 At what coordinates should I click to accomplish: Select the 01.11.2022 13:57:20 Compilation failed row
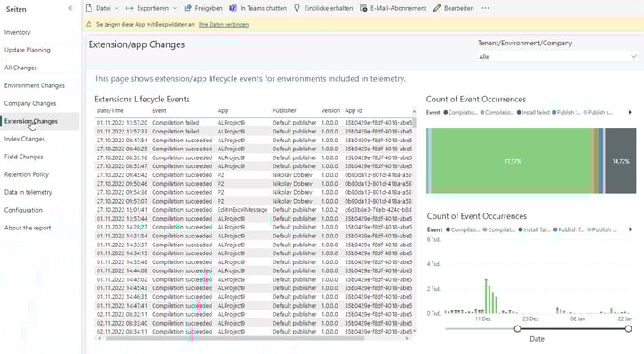coord(254,123)
